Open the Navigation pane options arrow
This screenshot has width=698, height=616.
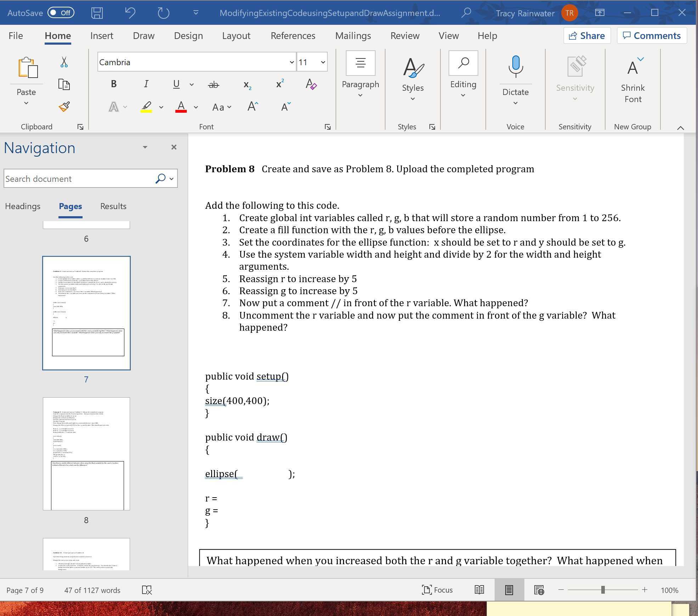tap(145, 147)
